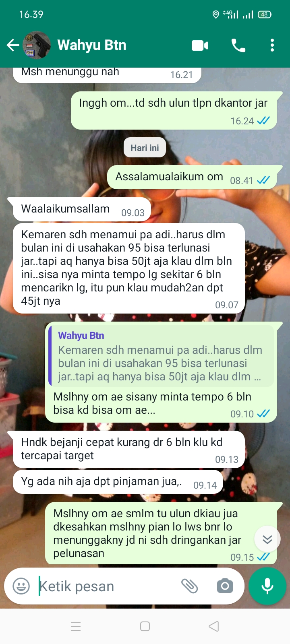Focus the Ketik pesan text field
Image resolution: width=290 pixels, height=644 pixels.
tap(107, 586)
